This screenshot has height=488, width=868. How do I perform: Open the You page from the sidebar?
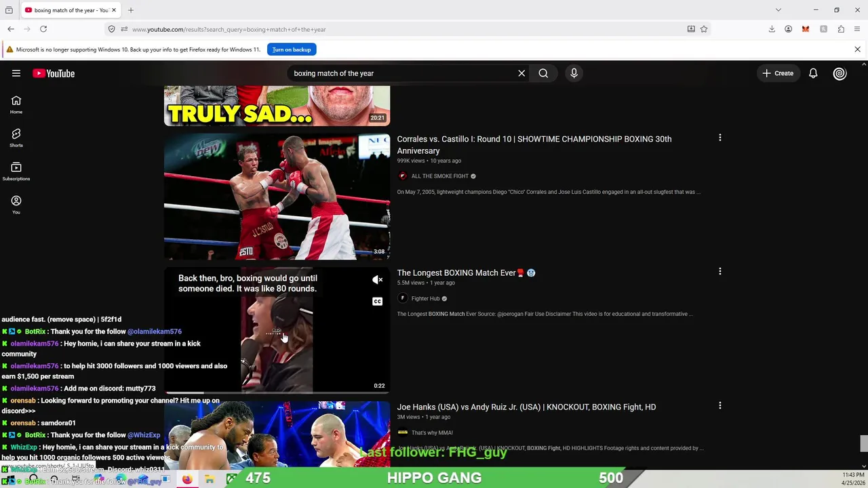coord(16,205)
